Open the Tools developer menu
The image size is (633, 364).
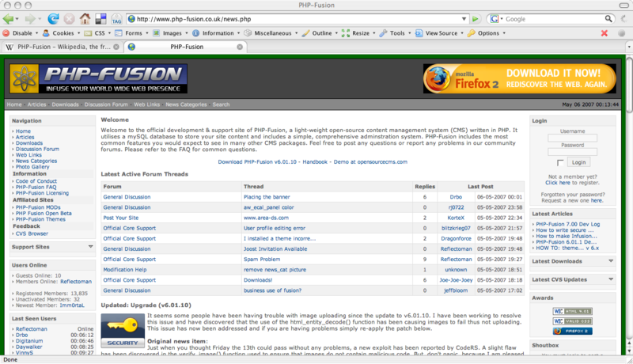(x=395, y=33)
